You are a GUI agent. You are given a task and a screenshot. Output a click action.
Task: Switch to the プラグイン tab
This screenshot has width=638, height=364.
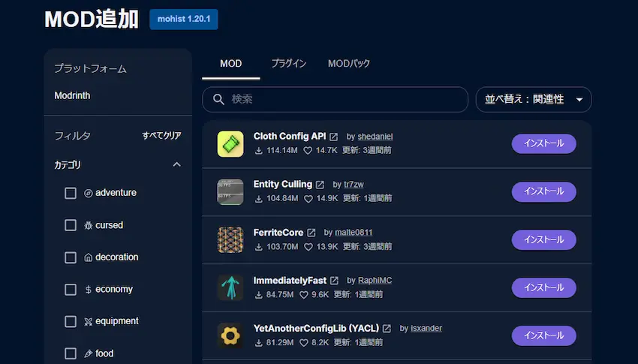(288, 64)
